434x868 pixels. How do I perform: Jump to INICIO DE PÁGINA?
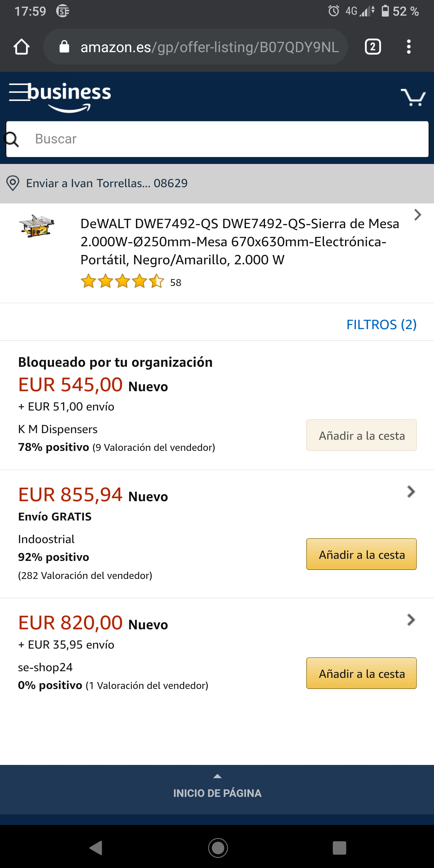tap(217, 789)
